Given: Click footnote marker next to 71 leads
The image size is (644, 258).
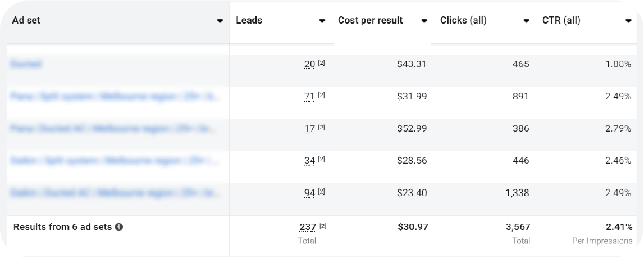Looking at the screenshot, I should 322,96.
